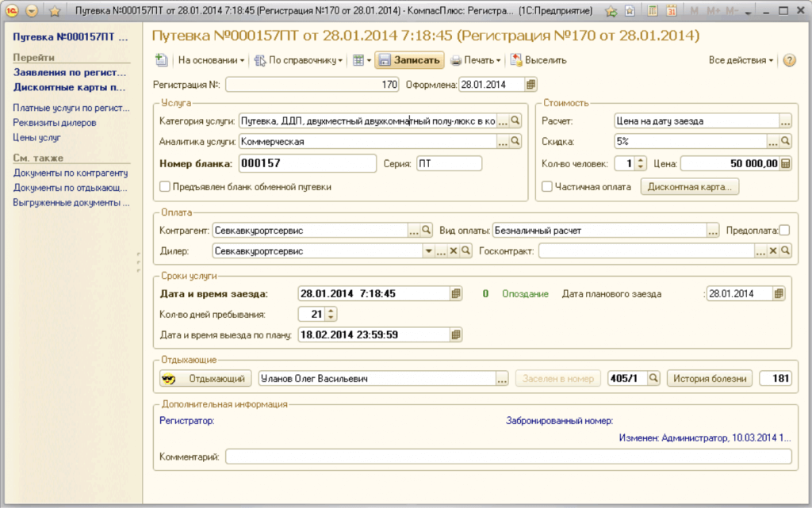The width and height of the screenshot is (812, 508).
Task: Open the table settings icon in toolbar
Action: point(358,60)
